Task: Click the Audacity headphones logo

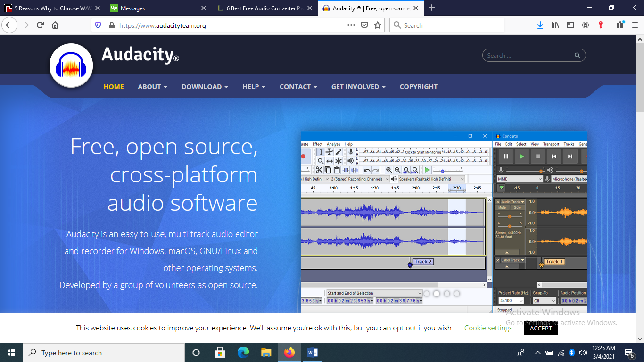Action: pos(71,66)
